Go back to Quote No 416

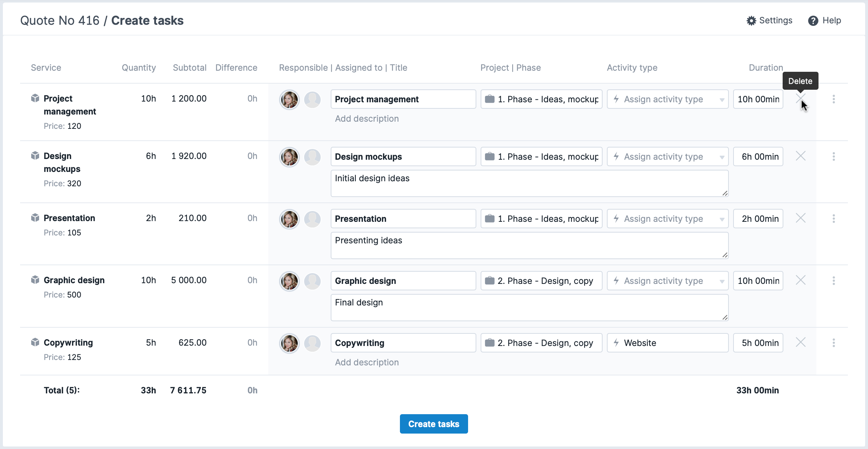[60, 20]
